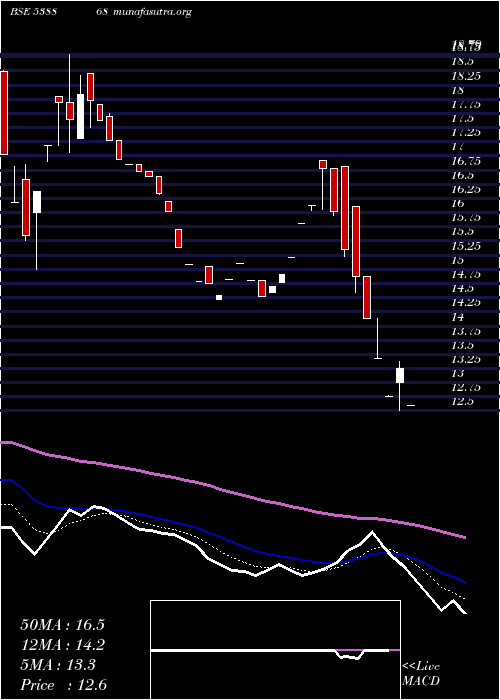Select the 13.75 price axis label
500x700 pixels.
point(466,331)
